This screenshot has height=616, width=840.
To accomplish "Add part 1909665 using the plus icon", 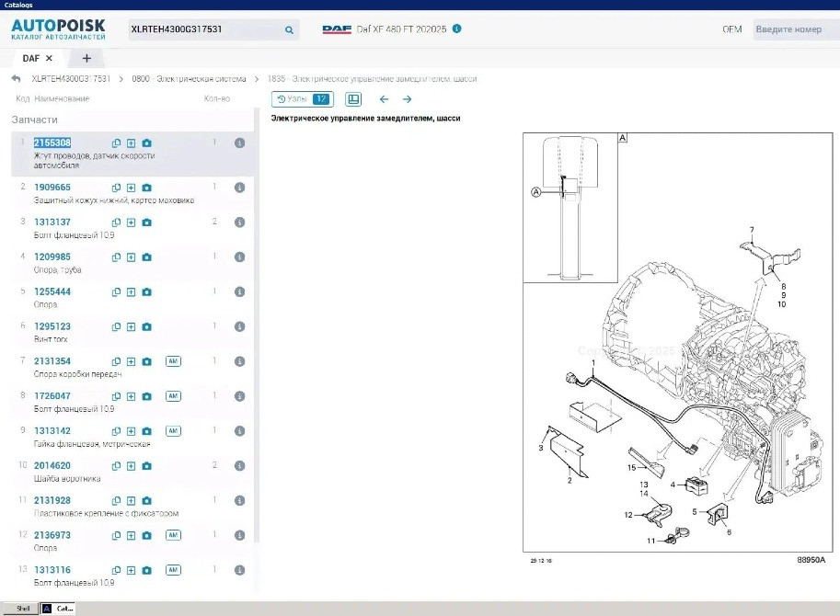I will [132, 188].
